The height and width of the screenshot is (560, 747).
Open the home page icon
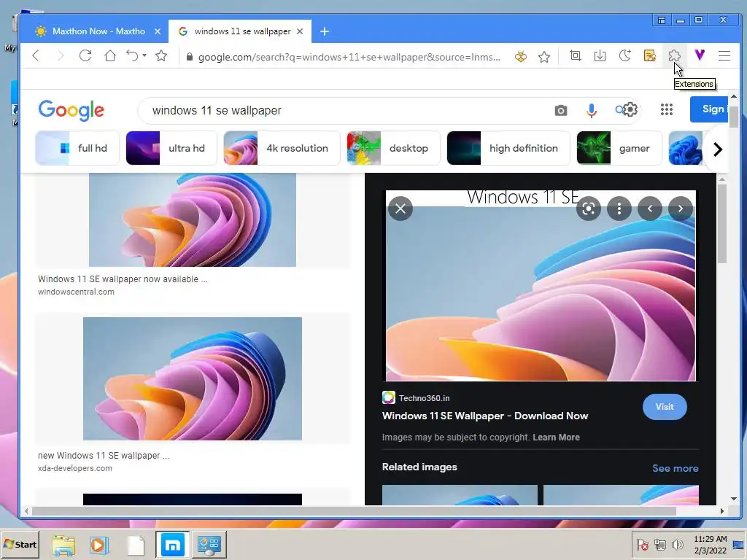tap(110, 55)
